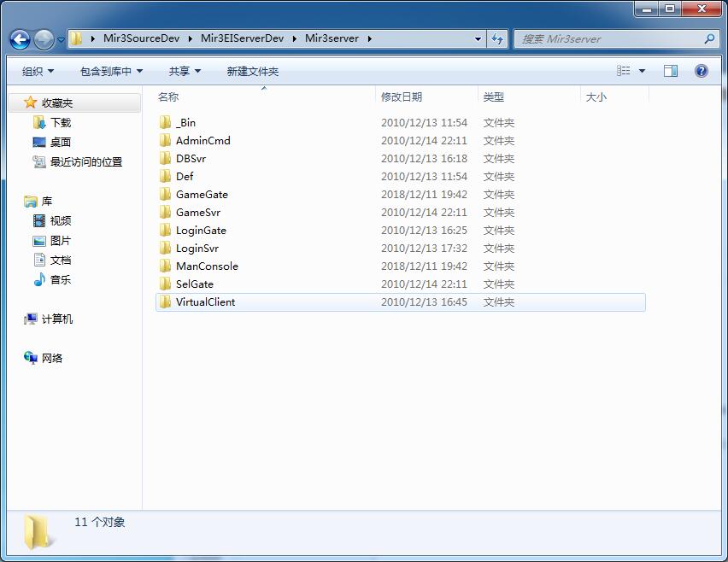Expand the 共享 share dropdown
Viewport: 728px width, 562px height.
[x=185, y=71]
